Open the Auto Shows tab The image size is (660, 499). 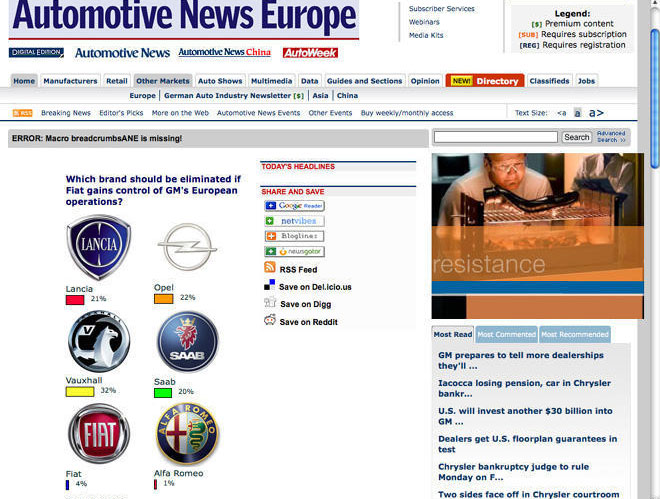tap(220, 81)
